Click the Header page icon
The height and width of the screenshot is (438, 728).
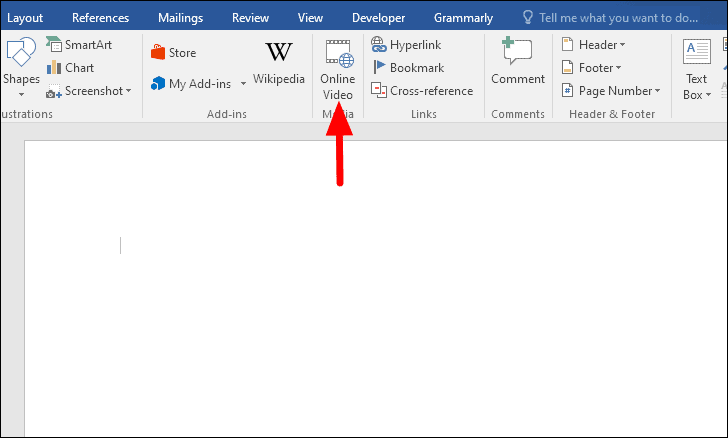(x=567, y=45)
